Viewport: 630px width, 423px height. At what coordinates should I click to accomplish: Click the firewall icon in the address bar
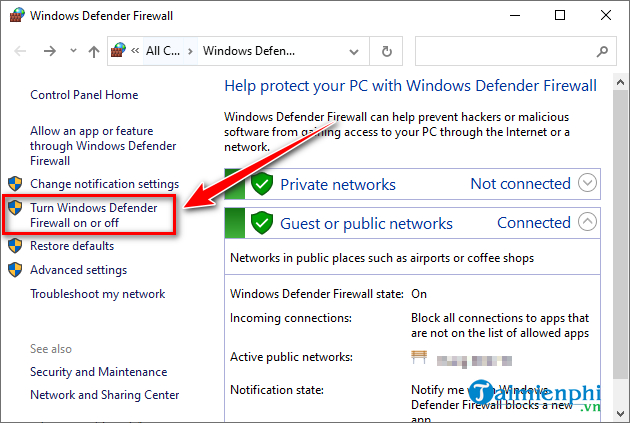120,51
